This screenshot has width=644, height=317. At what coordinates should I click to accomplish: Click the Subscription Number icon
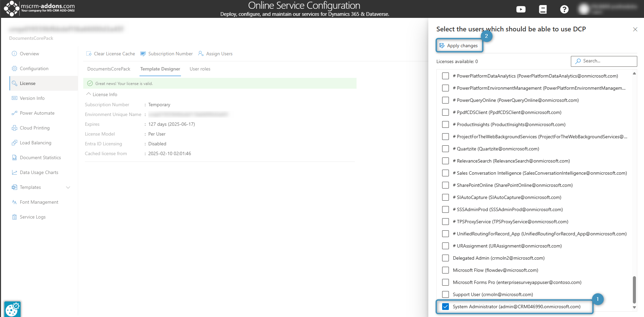click(x=143, y=54)
